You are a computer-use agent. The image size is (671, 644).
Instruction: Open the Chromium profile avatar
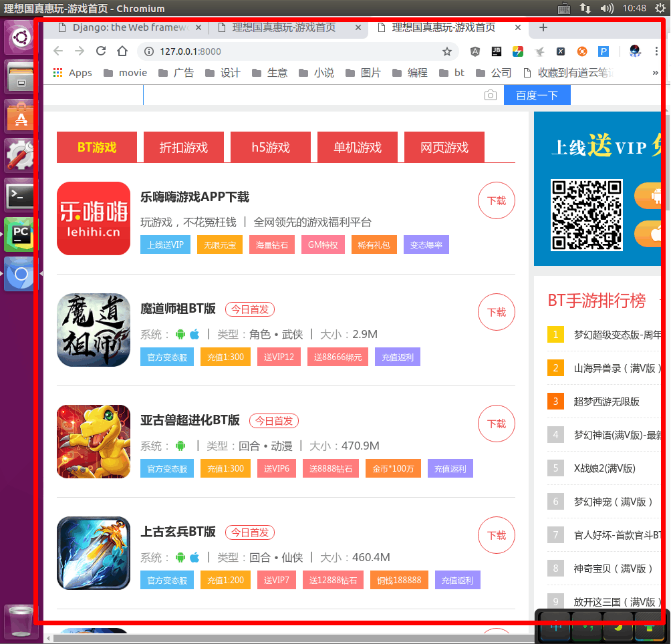(x=635, y=51)
